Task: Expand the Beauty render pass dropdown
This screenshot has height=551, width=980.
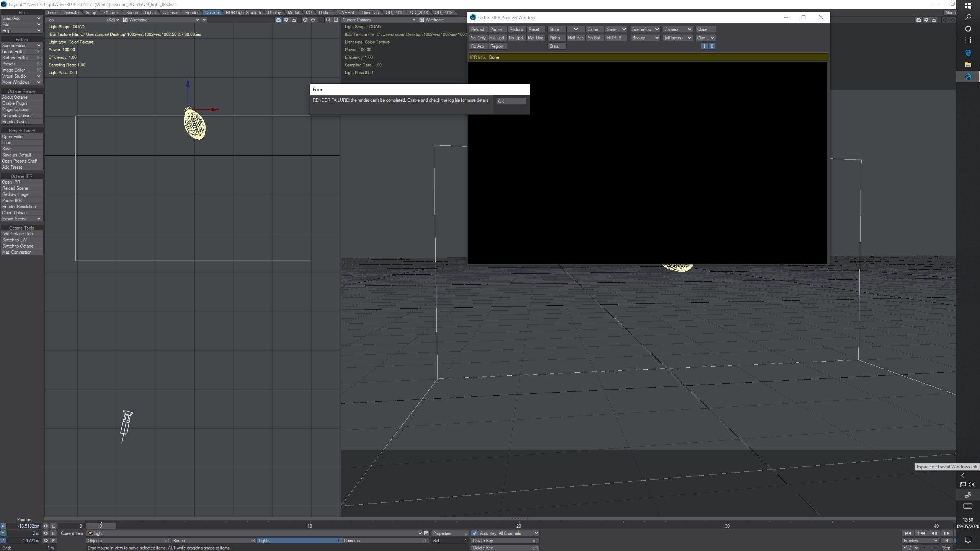Action: point(645,38)
